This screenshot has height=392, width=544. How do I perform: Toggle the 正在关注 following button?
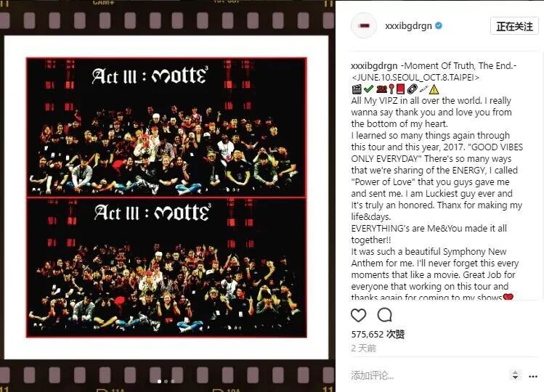pyautogui.click(x=514, y=26)
